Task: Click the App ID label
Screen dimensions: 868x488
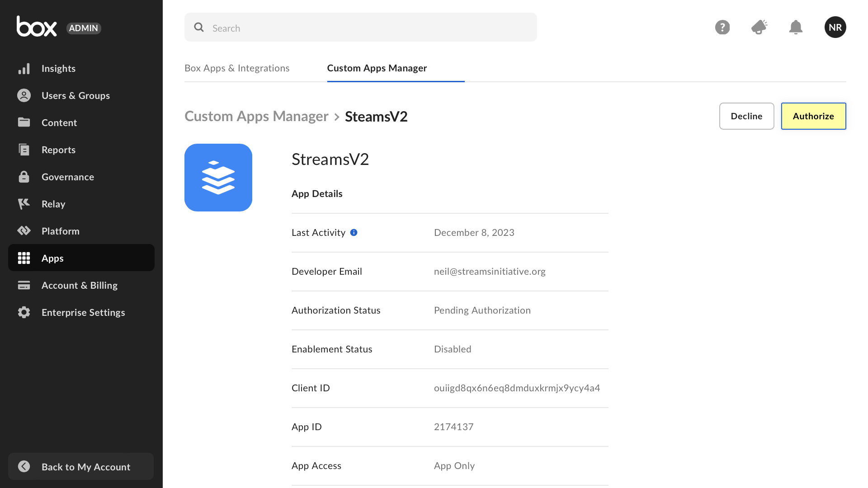Action: [307, 427]
